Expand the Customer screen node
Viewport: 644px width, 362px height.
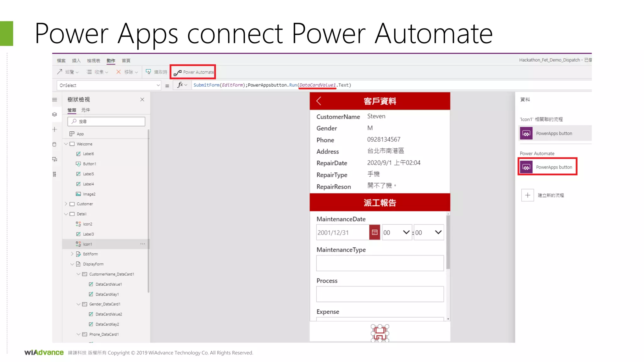(66, 204)
